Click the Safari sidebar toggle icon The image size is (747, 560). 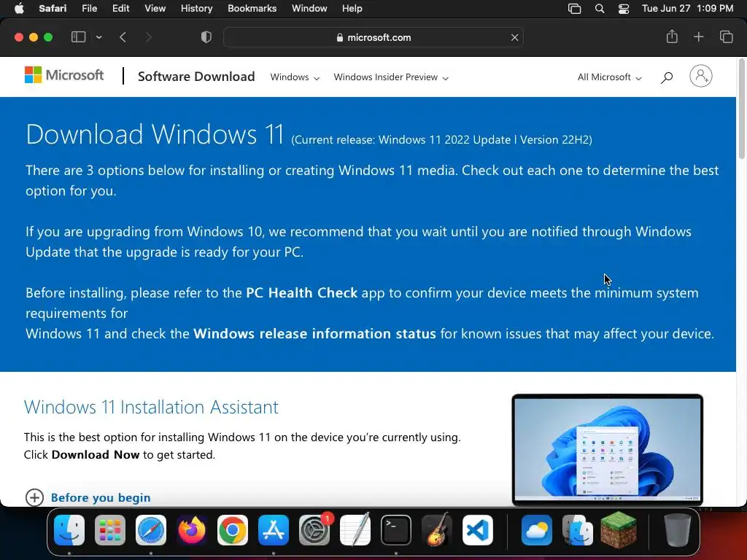coord(78,37)
